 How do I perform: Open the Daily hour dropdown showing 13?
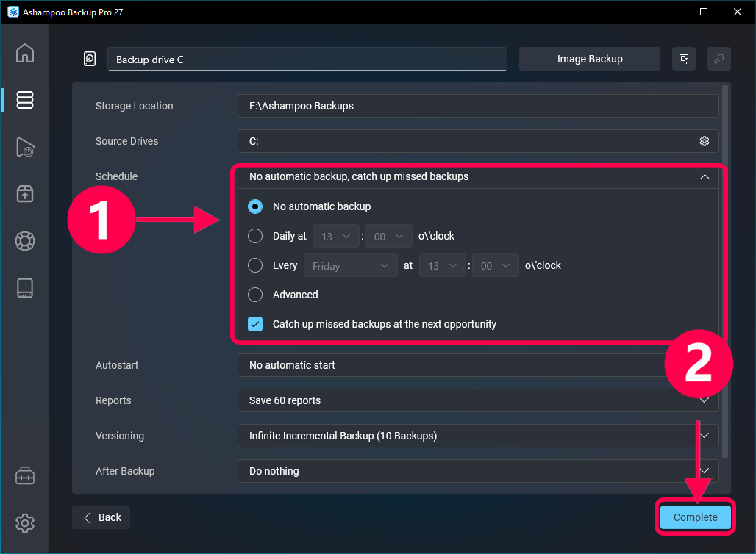[335, 237]
